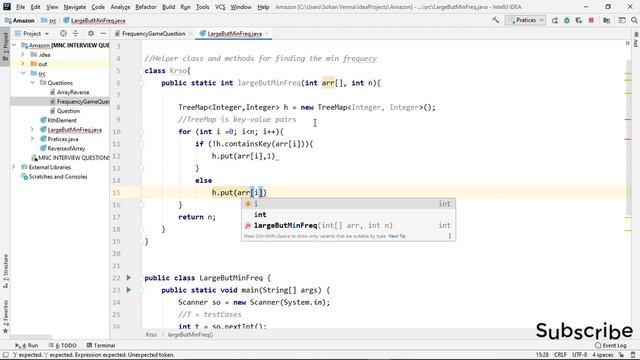Select 'i' suggestion in autocomplete popup
The image size is (640, 360).
click(x=348, y=204)
